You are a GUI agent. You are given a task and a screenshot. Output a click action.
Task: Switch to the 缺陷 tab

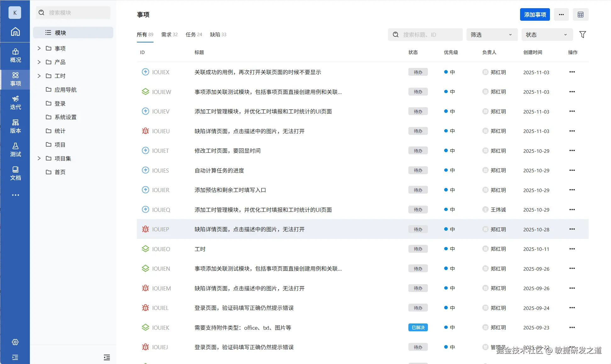tap(218, 35)
